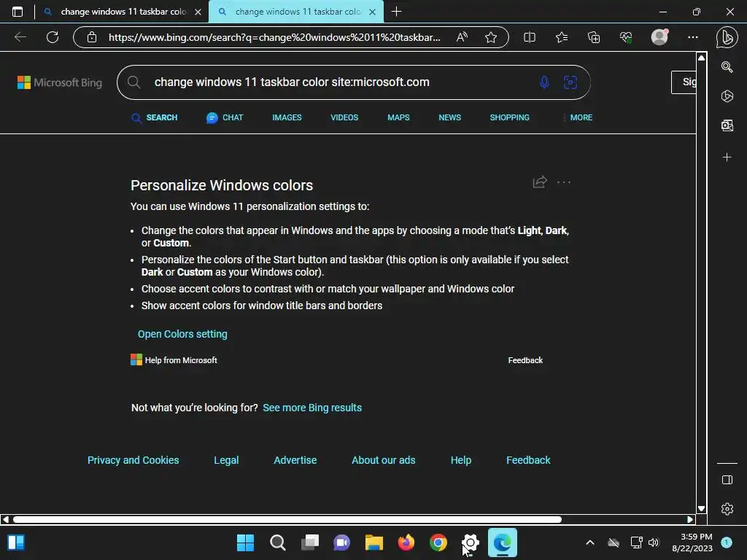Image resolution: width=747 pixels, height=560 pixels.
Task: Add this page to favorites star
Action: (x=491, y=37)
